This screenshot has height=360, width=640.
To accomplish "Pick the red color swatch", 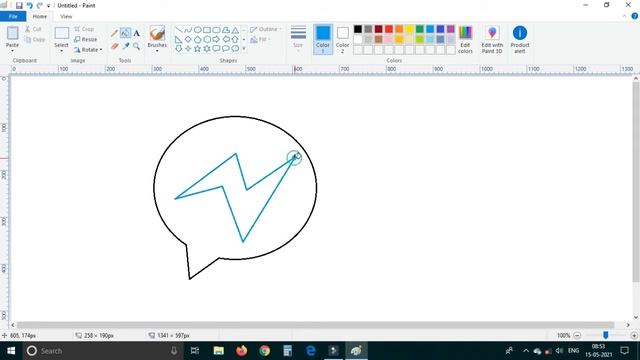I will pos(389,29).
